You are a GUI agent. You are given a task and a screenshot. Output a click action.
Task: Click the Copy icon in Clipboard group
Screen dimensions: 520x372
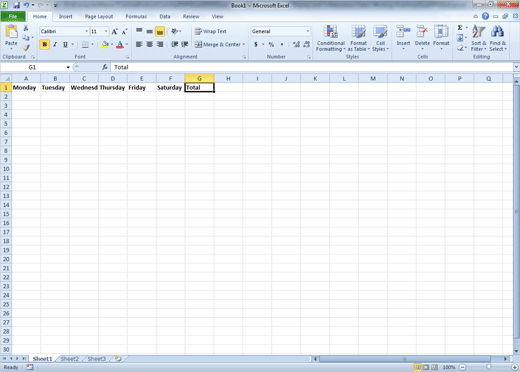point(26,38)
